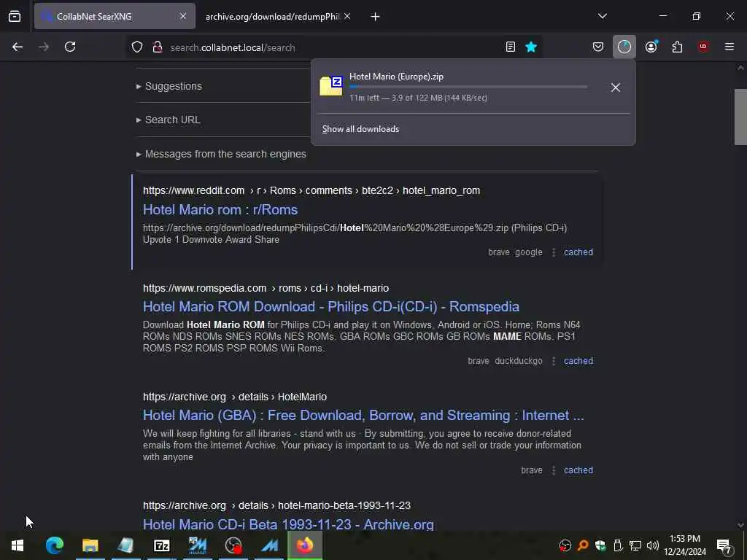Open the Firefox account menu
Image resolution: width=747 pixels, height=560 pixels.
651,47
